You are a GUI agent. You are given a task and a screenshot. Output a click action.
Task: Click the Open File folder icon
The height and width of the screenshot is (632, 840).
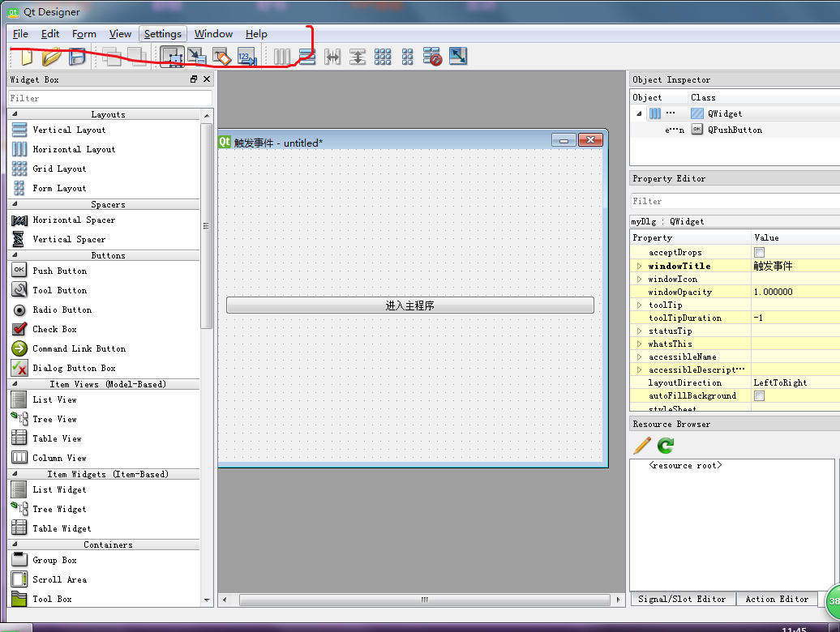point(51,57)
